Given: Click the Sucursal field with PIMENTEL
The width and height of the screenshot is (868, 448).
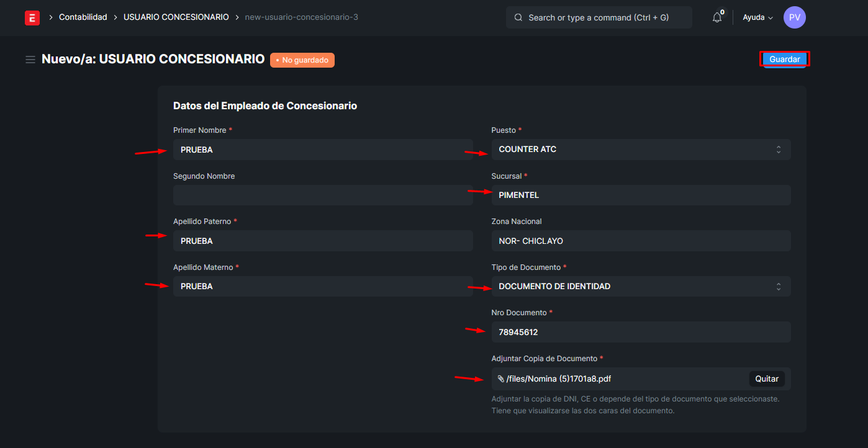Looking at the screenshot, I should point(641,195).
